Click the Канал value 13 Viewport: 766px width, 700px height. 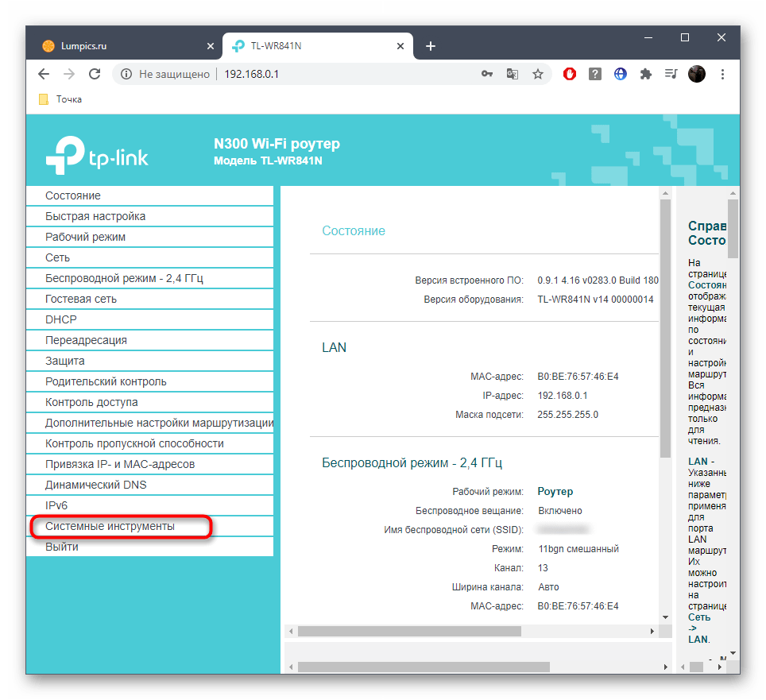click(x=543, y=567)
